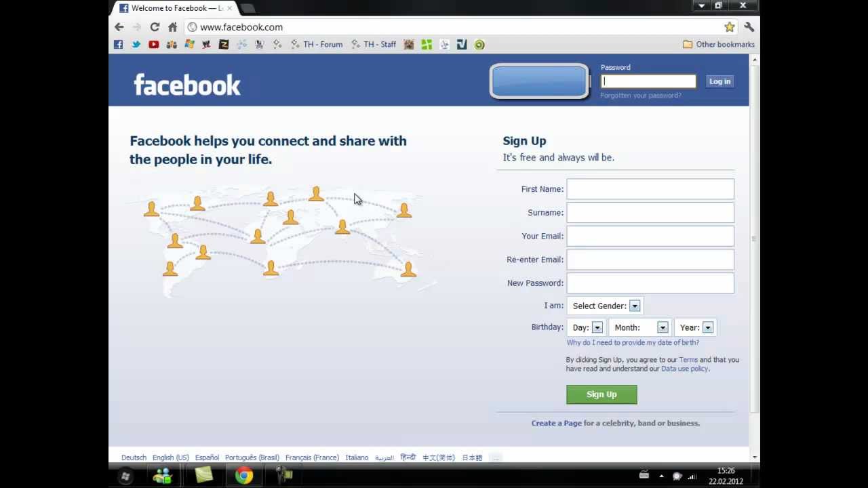Click the First Name field
Viewport: 868px width, 488px height.
coord(650,189)
